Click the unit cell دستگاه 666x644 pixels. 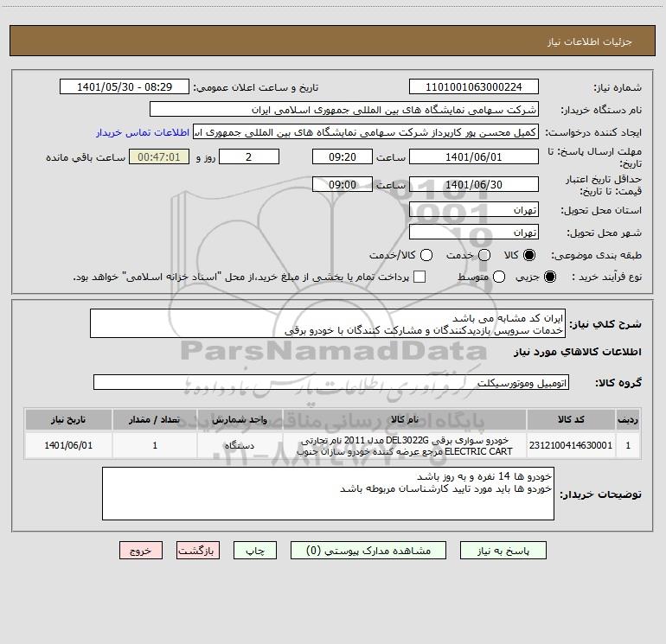(240, 445)
